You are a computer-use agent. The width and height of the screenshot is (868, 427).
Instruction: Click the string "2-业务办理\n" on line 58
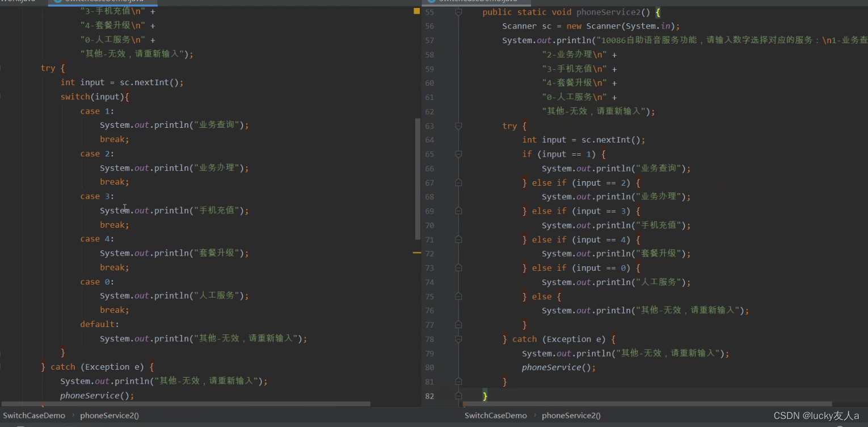point(574,55)
